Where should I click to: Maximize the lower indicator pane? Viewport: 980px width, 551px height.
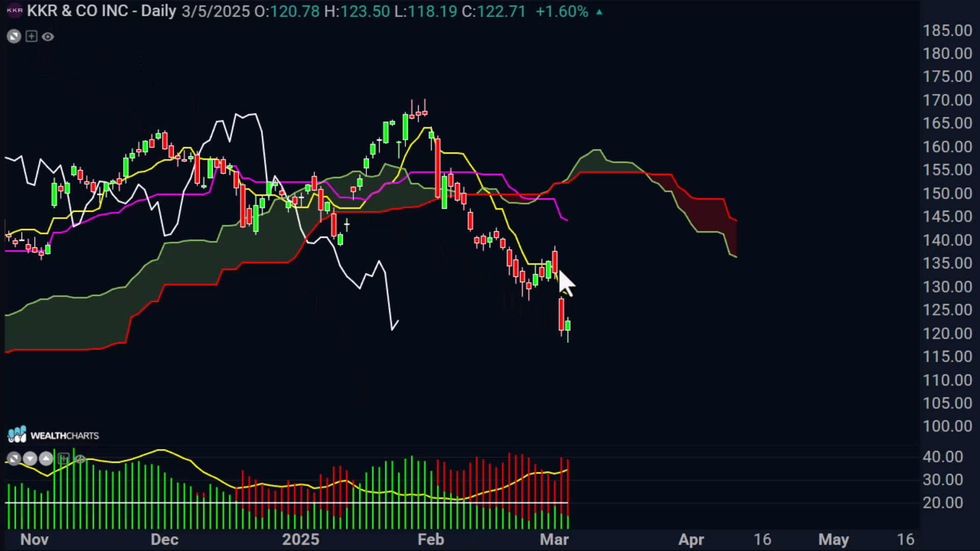click(14, 459)
